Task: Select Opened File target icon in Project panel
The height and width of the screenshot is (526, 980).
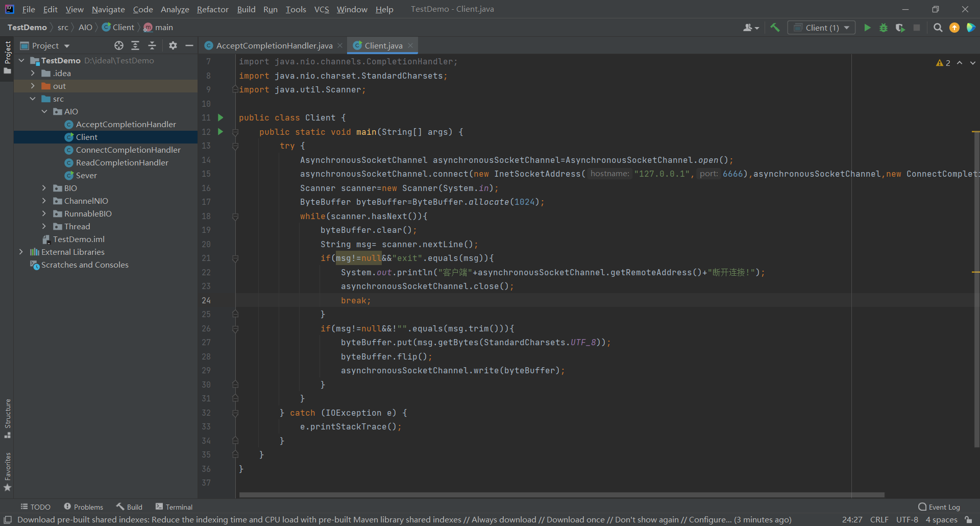Action: [x=119, y=45]
